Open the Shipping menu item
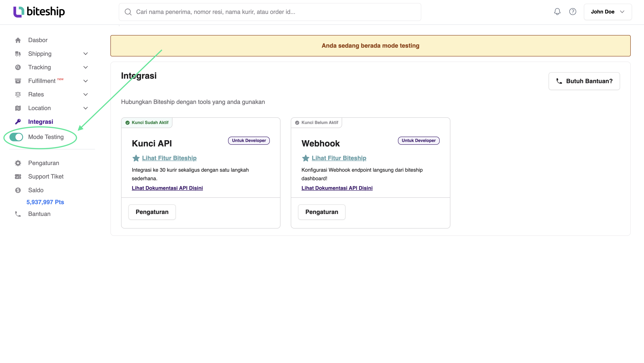Viewport: 644px width, 363px height. tap(40, 54)
